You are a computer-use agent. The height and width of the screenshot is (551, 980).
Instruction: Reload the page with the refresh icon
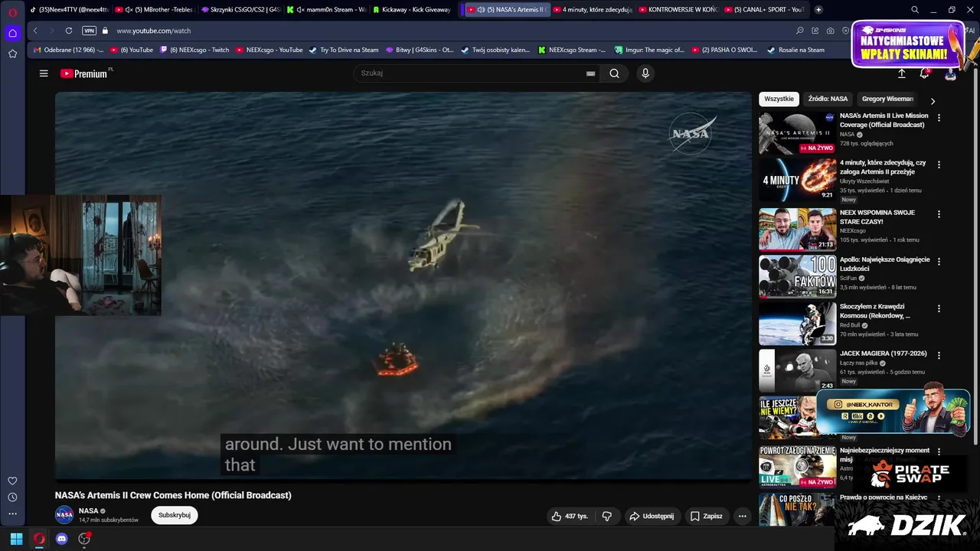(69, 31)
